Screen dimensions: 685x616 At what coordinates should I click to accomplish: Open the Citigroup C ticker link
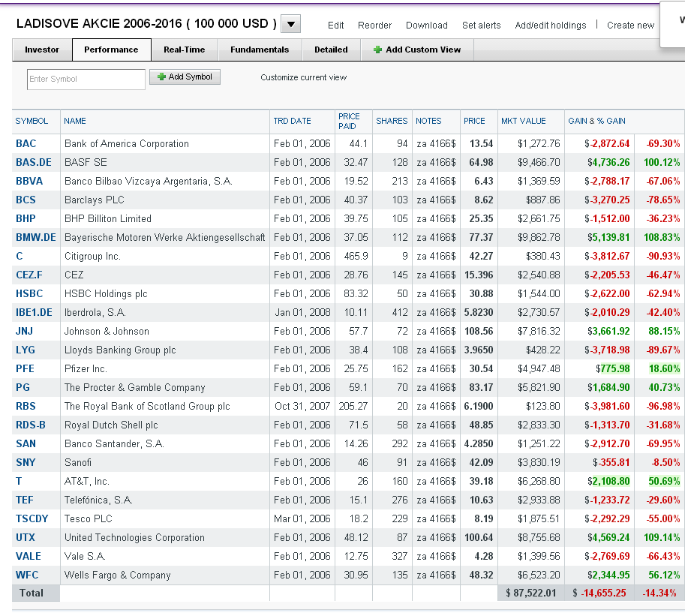tap(20, 257)
